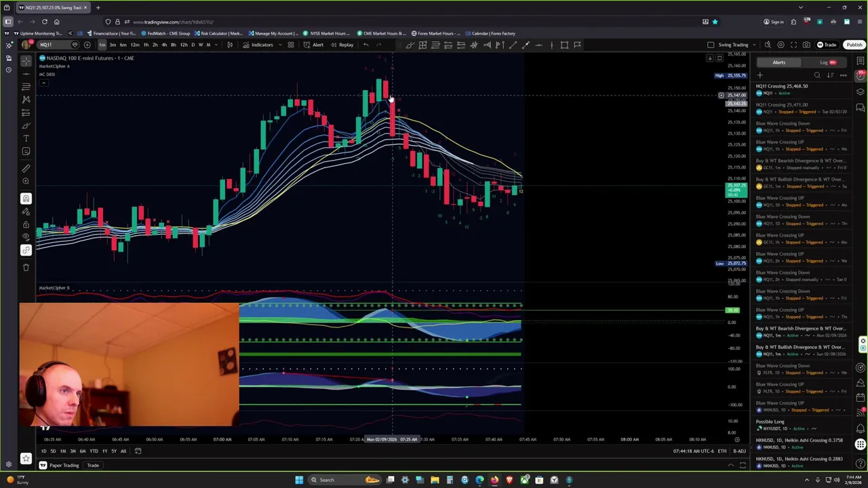Open the Indicators dialog
Viewport: 868px width, 488px height.
point(258,45)
